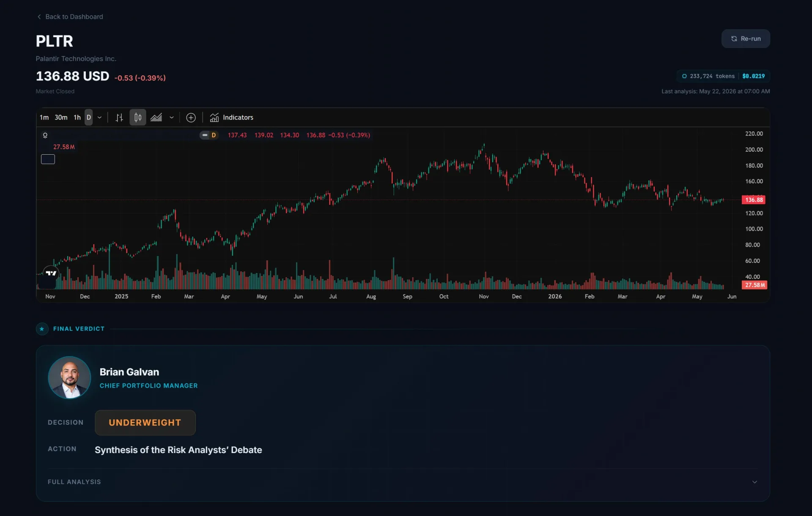Click the PLTR ticker heading
This screenshot has width=812, height=516.
click(54, 41)
